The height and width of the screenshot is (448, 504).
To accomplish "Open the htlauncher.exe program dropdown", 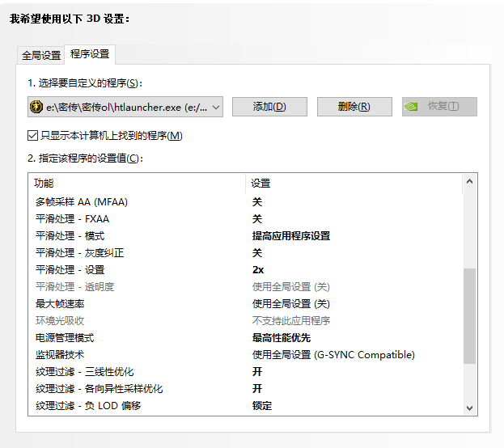I will tap(125, 107).
